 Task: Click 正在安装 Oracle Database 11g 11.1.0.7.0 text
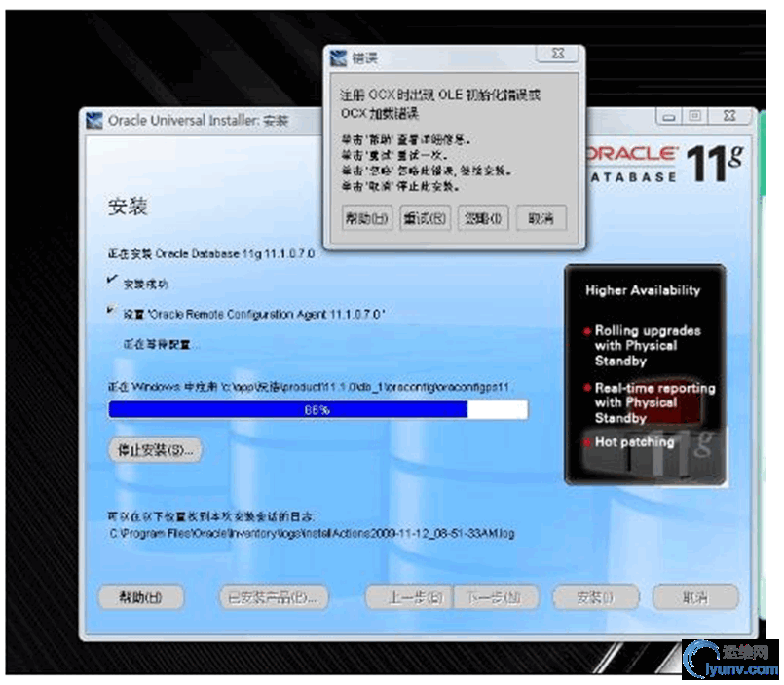(x=211, y=254)
